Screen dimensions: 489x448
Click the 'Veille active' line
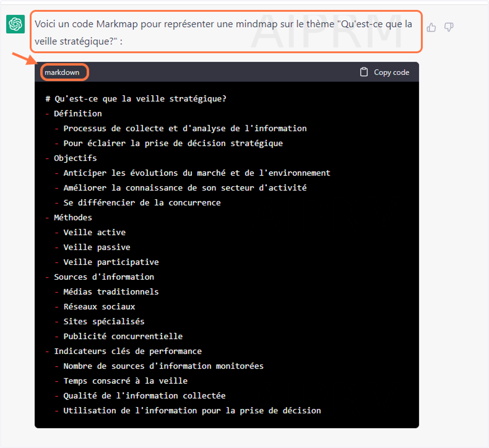(x=95, y=233)
